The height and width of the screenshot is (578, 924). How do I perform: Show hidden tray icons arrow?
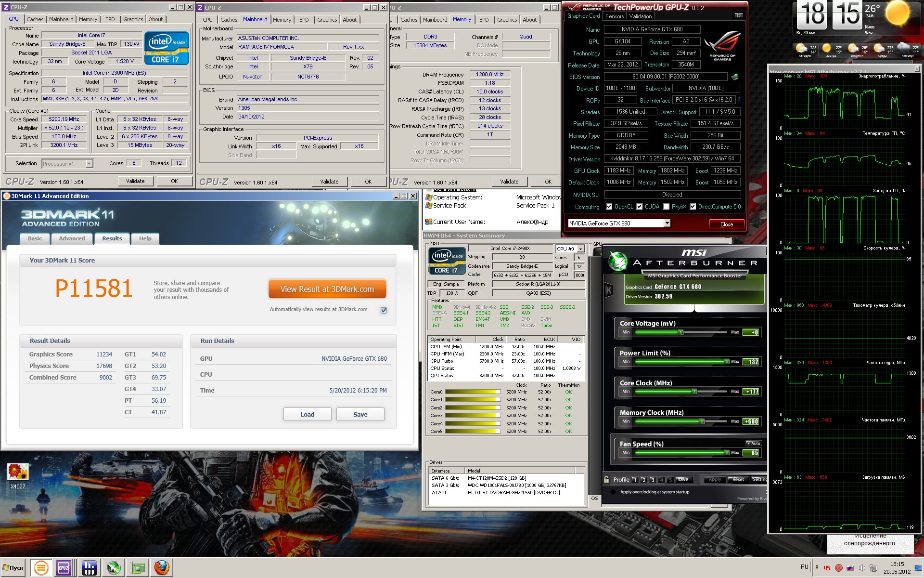click(x=817, y=567)
